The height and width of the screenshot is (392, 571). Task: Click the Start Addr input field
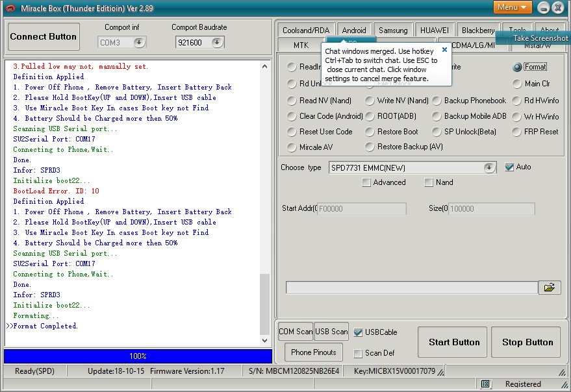[x=362, y=209]
